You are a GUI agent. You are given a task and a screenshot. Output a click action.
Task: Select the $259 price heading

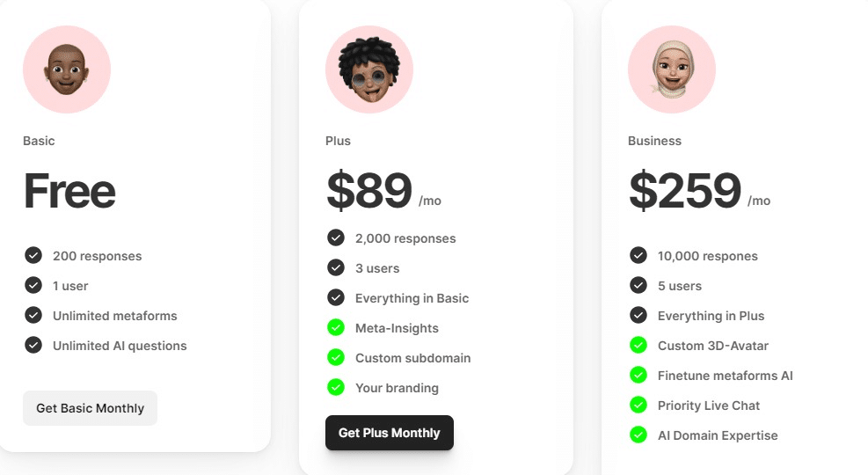685,191
